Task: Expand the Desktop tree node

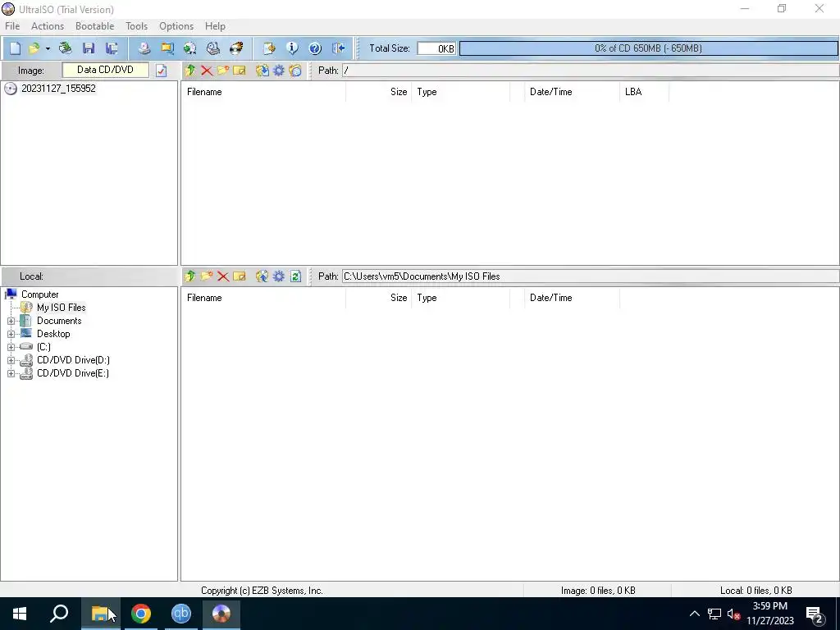Action: pyautogui.click(x=11, y=334)
